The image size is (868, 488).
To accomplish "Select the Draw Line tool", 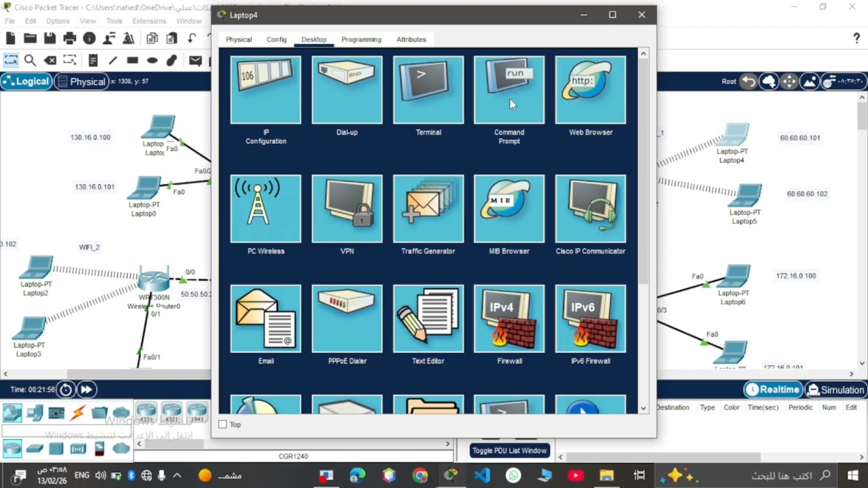I will [113, 60].
